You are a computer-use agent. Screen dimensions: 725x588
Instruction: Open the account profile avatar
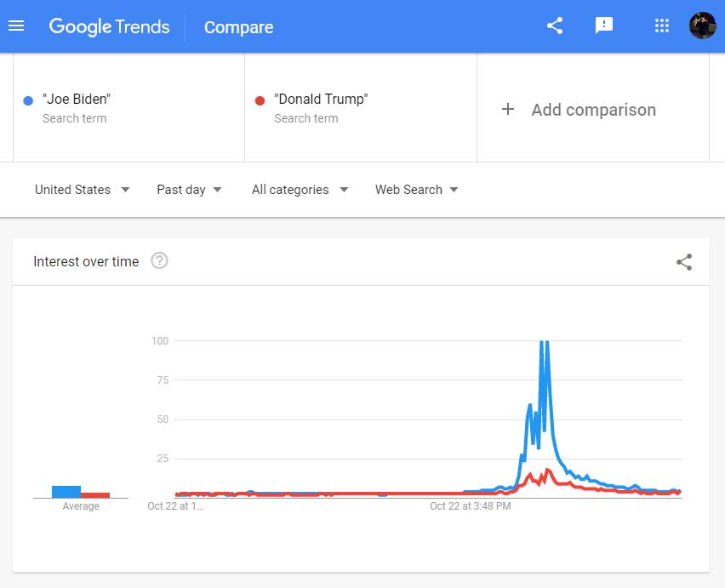click(x=702, y=26)
